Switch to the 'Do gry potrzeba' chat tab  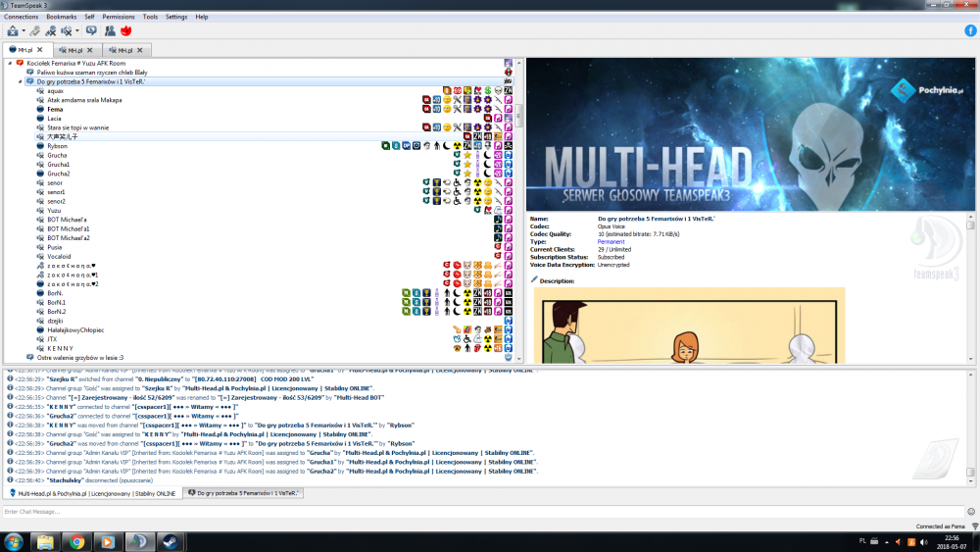click(247, 493)
